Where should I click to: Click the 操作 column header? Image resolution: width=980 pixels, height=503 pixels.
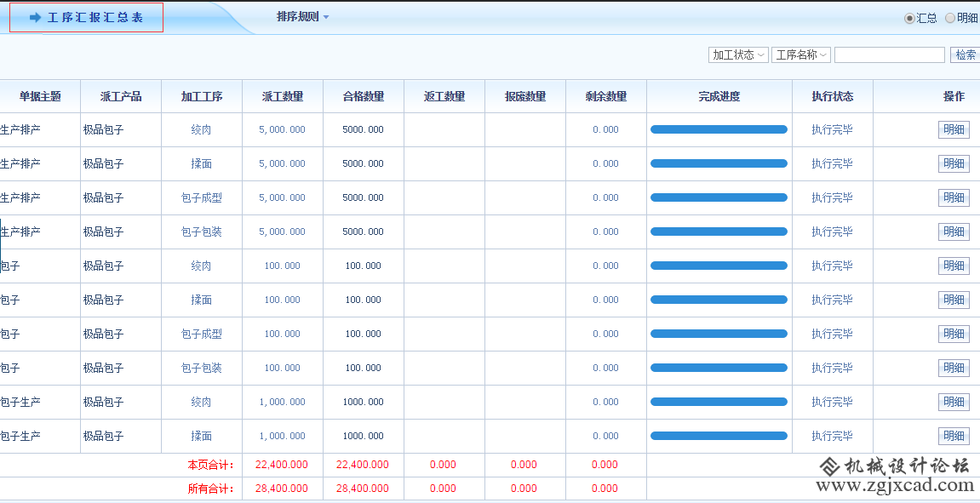(x=954, y=96)
